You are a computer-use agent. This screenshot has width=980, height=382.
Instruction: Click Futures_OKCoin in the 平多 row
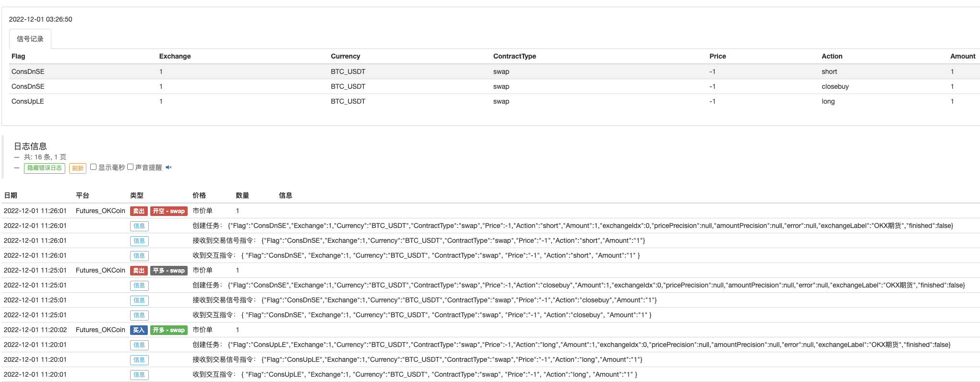coord(100,270)
